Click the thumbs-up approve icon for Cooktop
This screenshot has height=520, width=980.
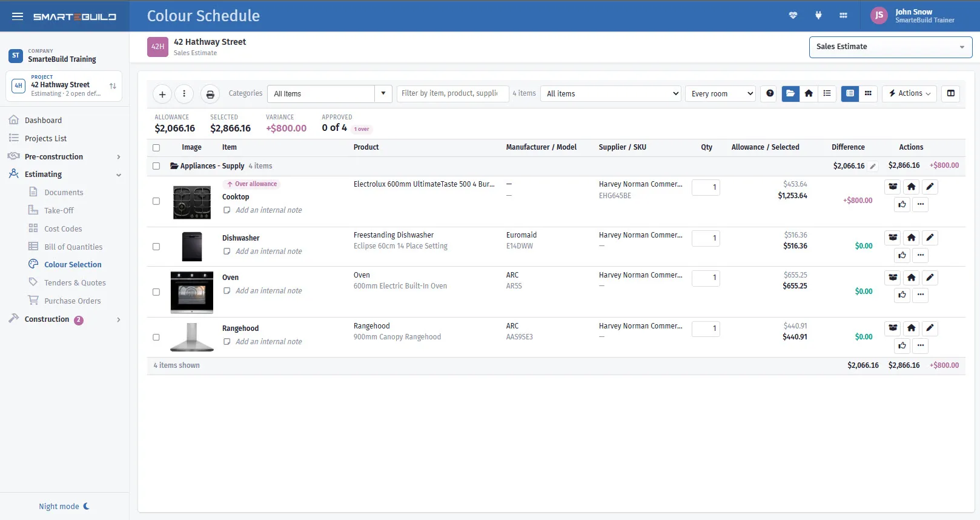click(x=902, y=204)
